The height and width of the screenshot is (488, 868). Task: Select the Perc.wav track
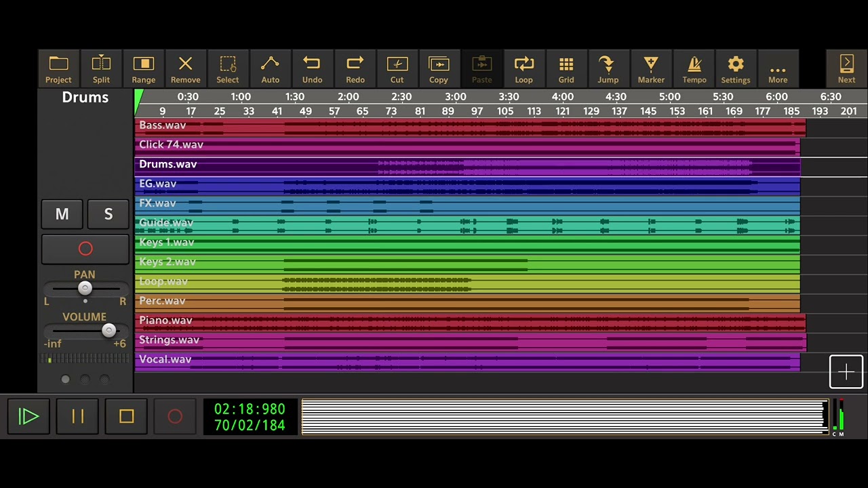click(x=467, y=302)
